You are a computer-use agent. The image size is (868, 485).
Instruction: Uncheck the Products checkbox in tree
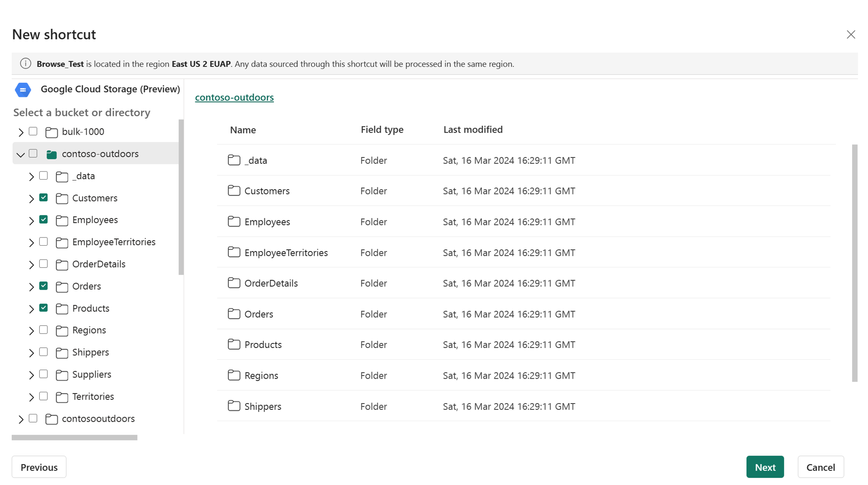pos(43,308)
